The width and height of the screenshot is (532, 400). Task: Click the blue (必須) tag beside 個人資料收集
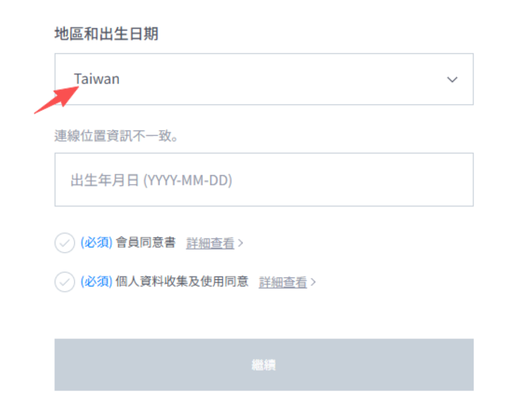pyautogui.click(x=96, y=282)
